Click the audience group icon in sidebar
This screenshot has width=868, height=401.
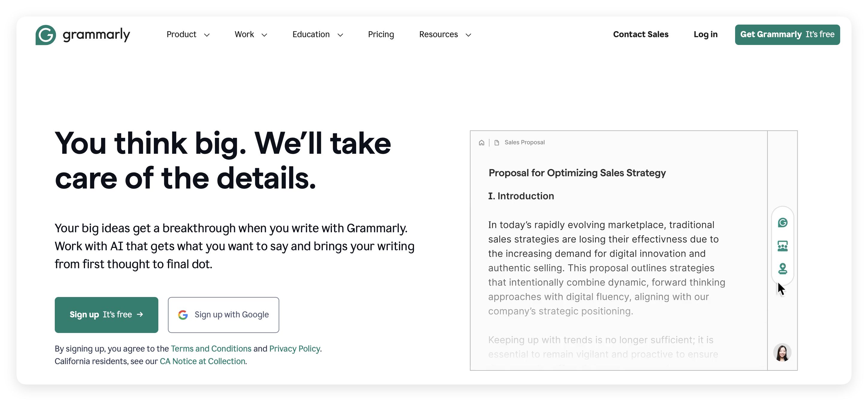point(782,246)
